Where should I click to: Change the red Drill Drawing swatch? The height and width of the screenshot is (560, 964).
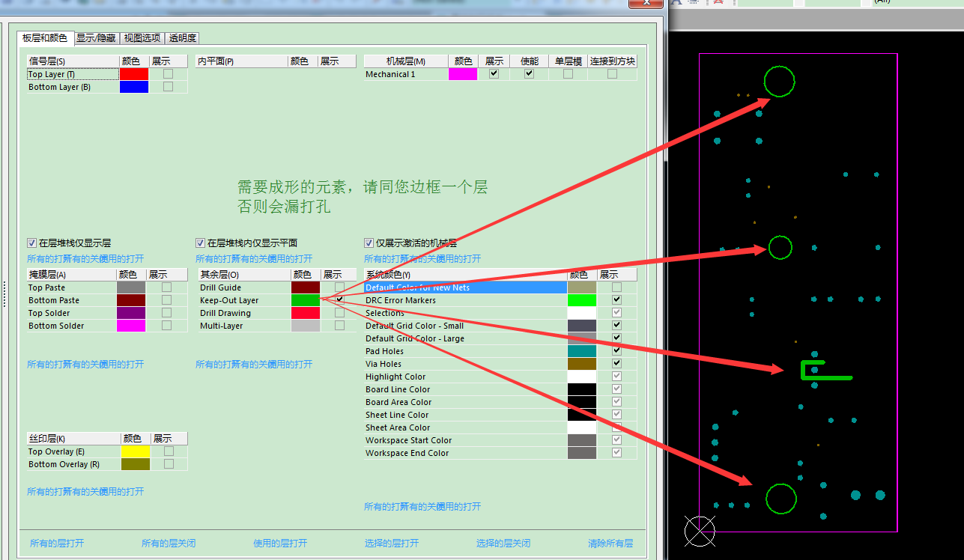pos(306,313)
